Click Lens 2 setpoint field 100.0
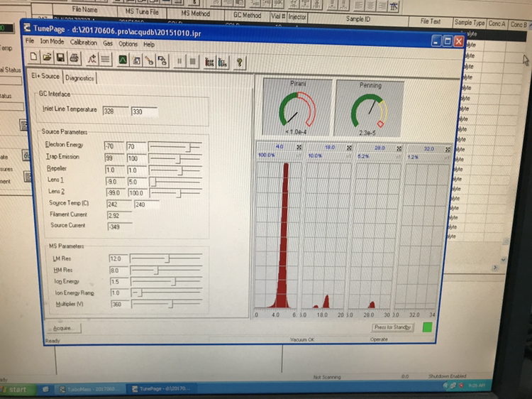Viewport: 532px width, 399px height. [x=138, y=193]
